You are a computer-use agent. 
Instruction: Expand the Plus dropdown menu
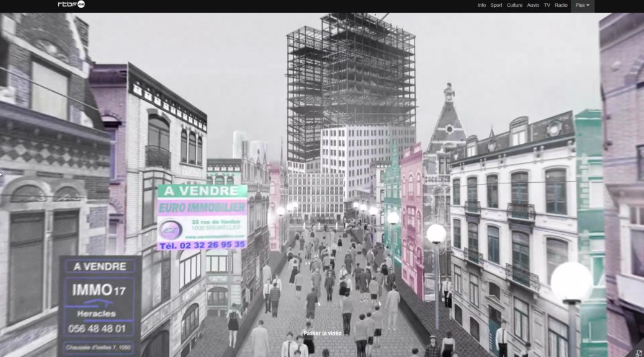point(583,6)
